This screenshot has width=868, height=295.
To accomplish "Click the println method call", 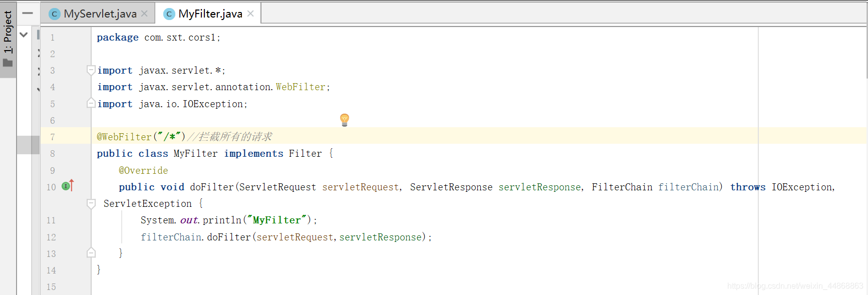I will pos(222,220).
